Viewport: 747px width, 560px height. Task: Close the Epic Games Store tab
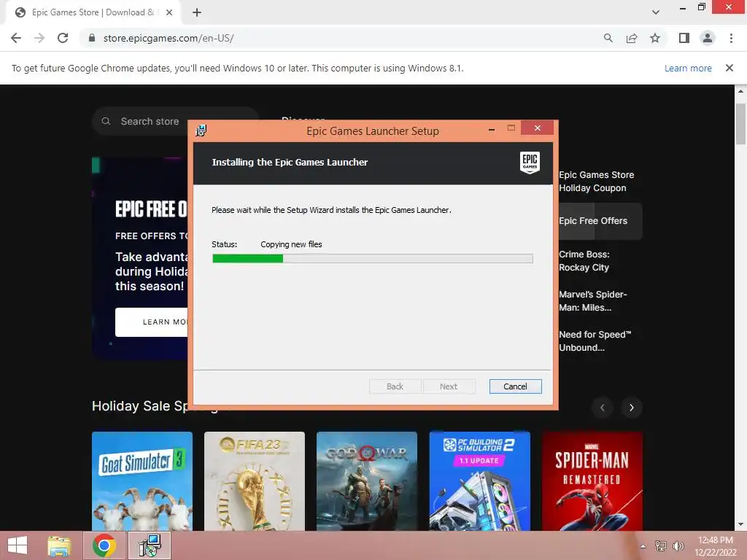tap(169, 12)
